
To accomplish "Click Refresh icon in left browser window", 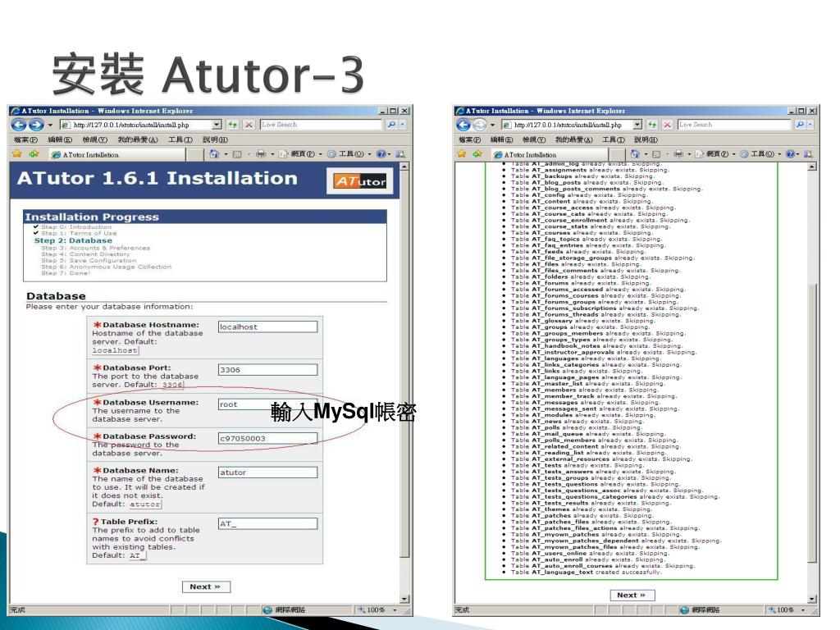I will coord(232,125).
